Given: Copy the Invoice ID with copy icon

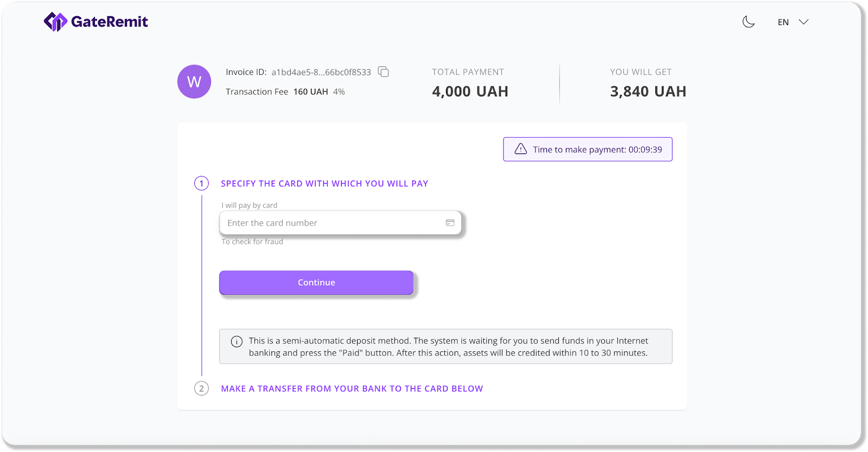Looking at the screenshot, I should [x=384, y=72].
